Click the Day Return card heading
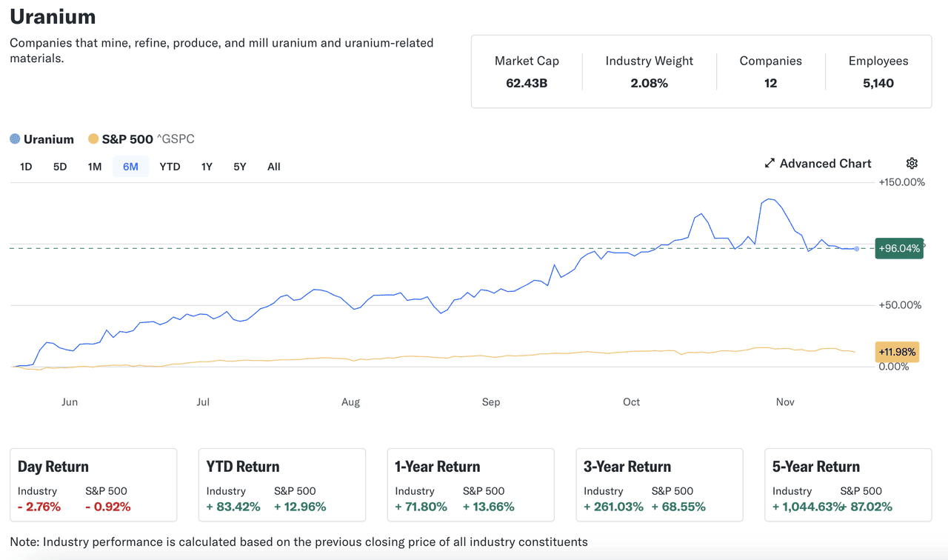The image size is (948, 560). (x=53, y=467)
